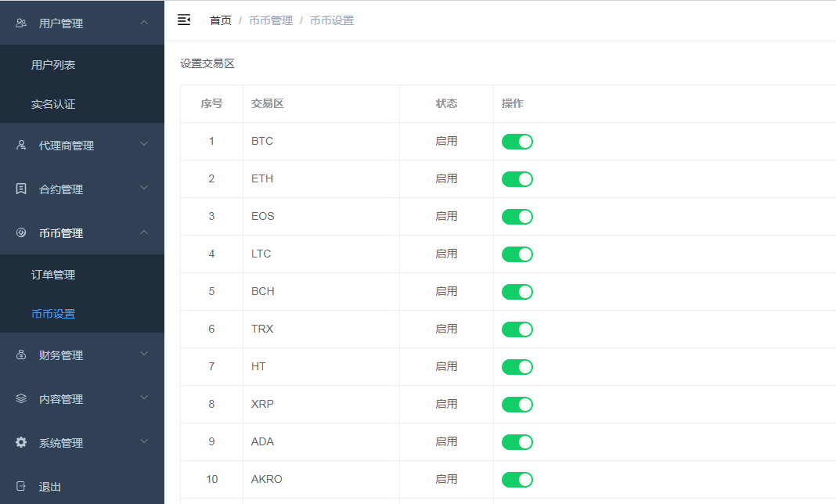836x504 pixels.
Task: Expand 内容管理 with its chevron
Action: pos(144,398)
